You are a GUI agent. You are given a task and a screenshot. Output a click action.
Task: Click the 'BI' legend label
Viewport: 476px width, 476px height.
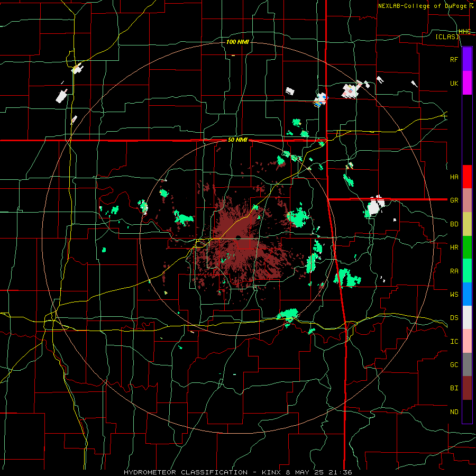click(454, 388)
